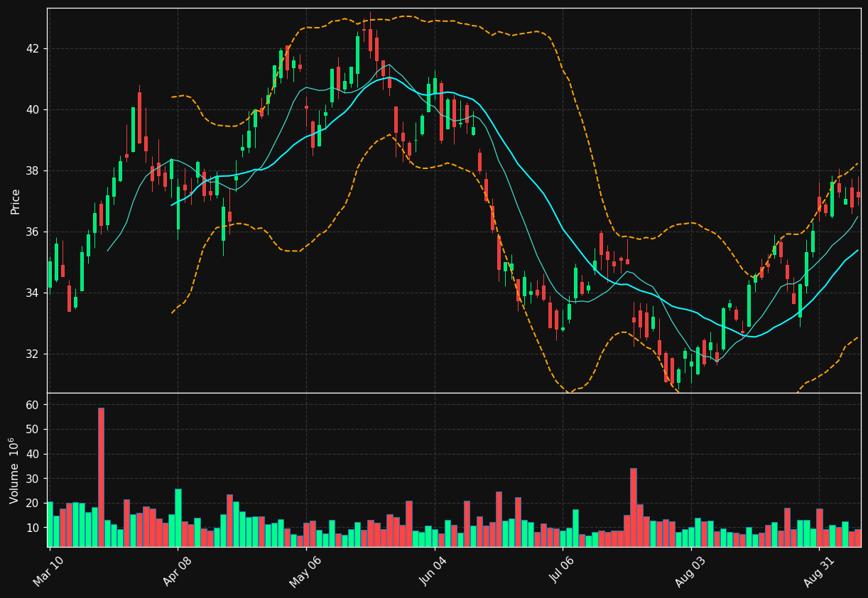Click the 50 volume axis tick
Screen dimensions: 868x598
click(33, 430)
